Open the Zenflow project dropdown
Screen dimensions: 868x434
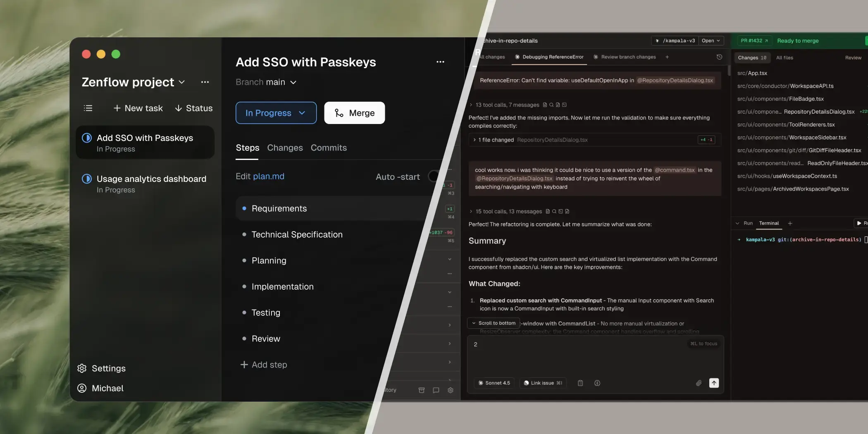point(133,82)
